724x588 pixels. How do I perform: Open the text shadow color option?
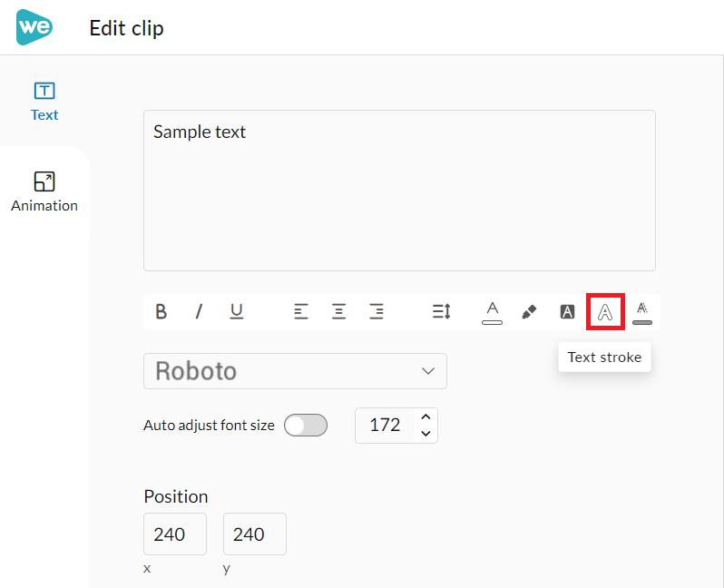click(642, 311)
